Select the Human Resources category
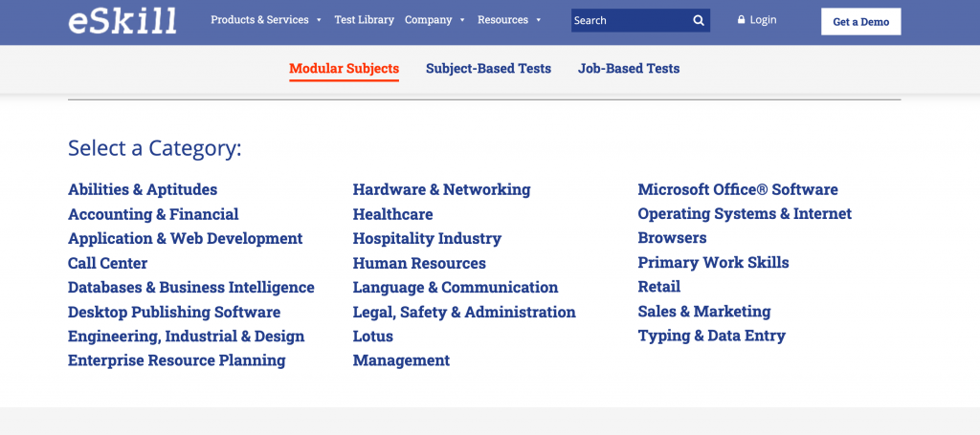The height and width of the screenshot is (435, 980). click(x=419, y=263)
